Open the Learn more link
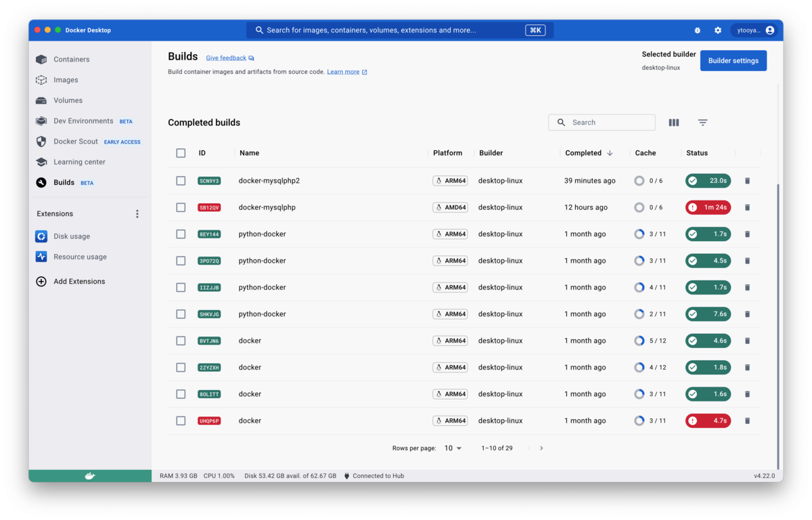Viewport: 812px width, 520px height. point(344,72)
